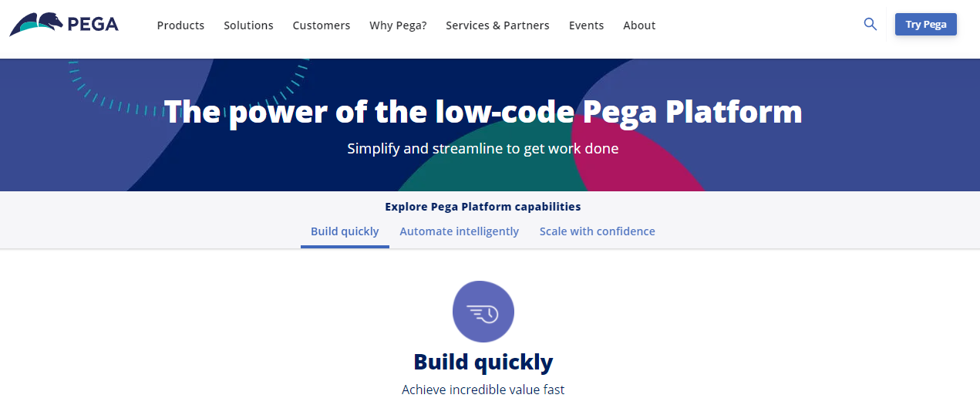Switch to Scale with confidence tab
The image size is (980, 415).
597,231
